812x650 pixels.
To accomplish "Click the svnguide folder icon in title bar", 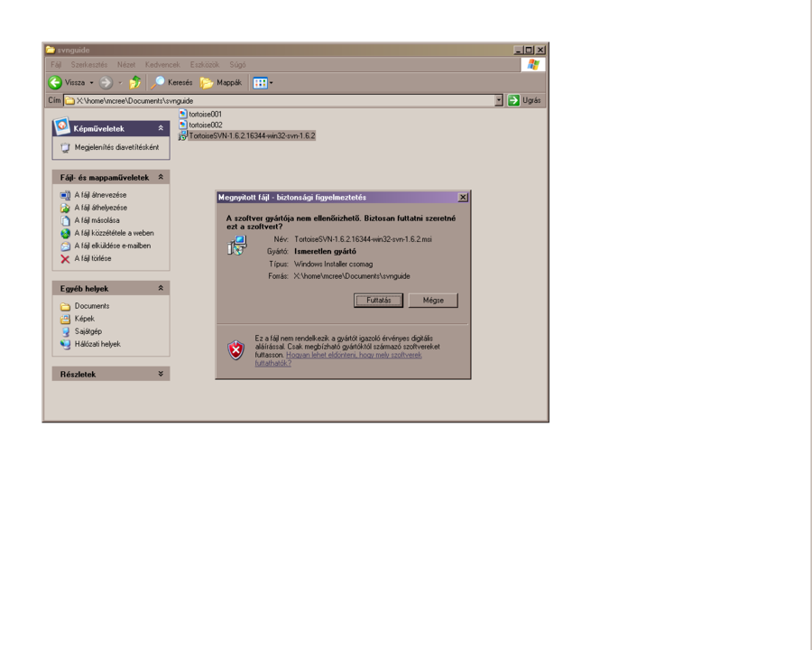I will [51, 50].
